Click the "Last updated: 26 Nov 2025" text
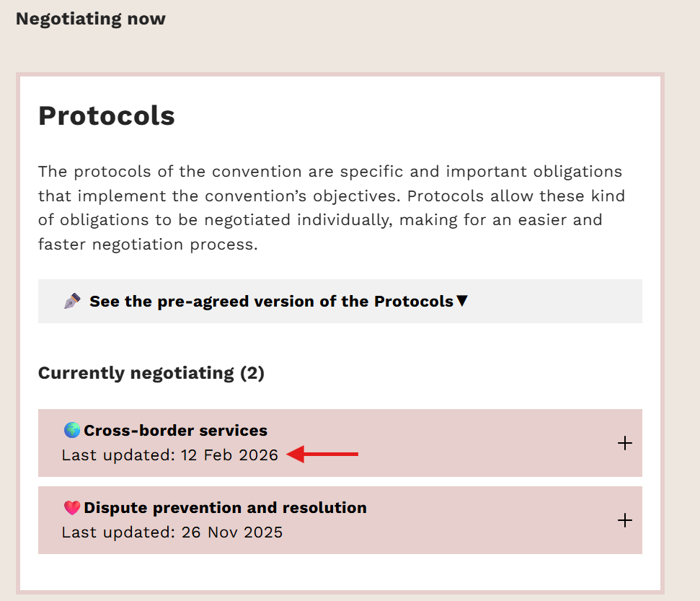Image resolution: width=700 pixels, height=601 pixels. point(172,532)
